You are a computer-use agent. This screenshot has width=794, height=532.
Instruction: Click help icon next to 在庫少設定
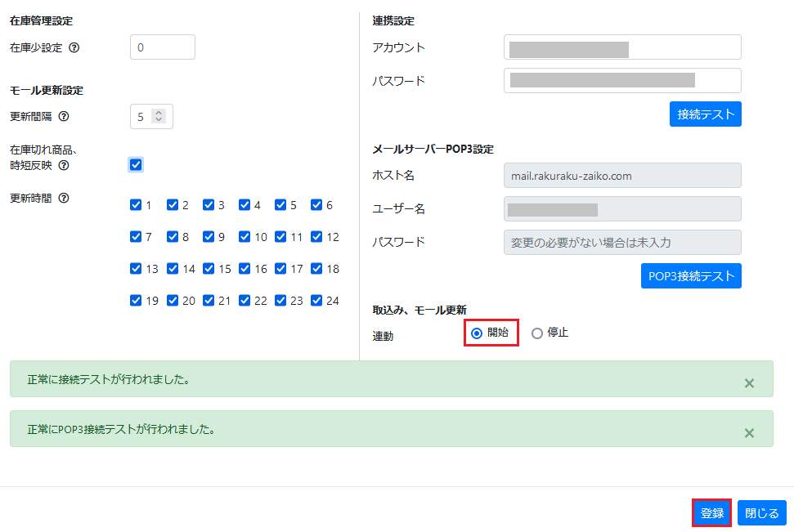pos(74,47)
